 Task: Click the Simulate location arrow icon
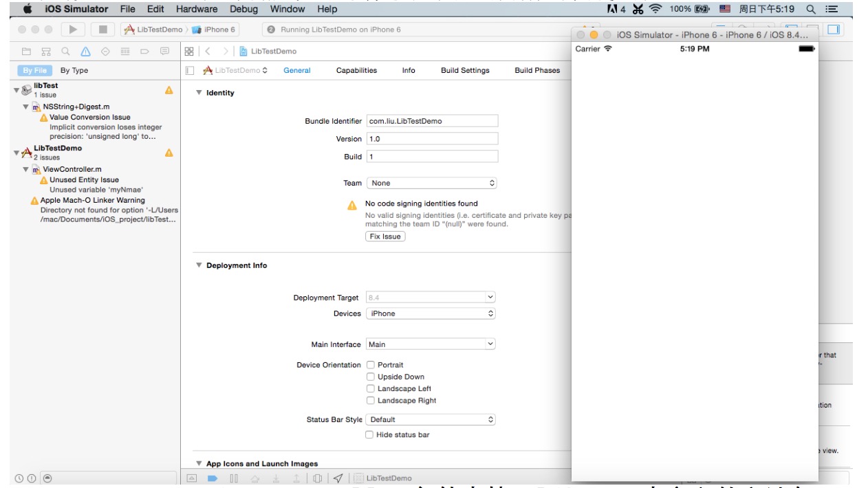tap(338, 478)
